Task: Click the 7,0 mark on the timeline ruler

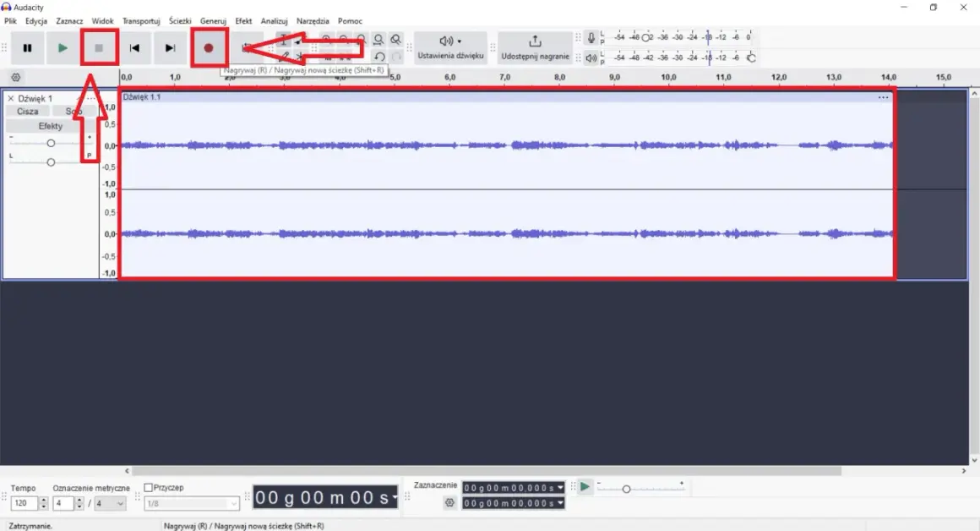Action: [x=505, y=78]
